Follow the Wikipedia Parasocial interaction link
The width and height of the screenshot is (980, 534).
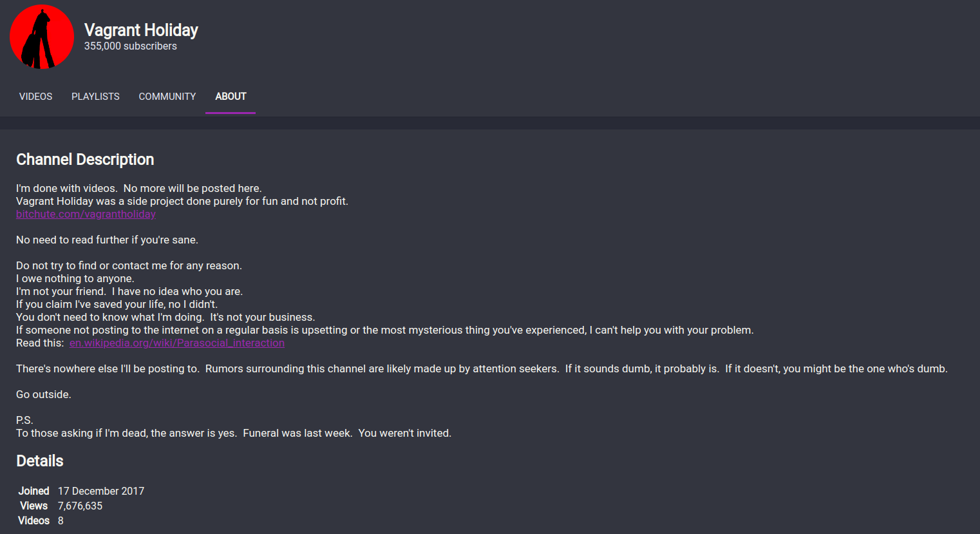pos(177,343)
